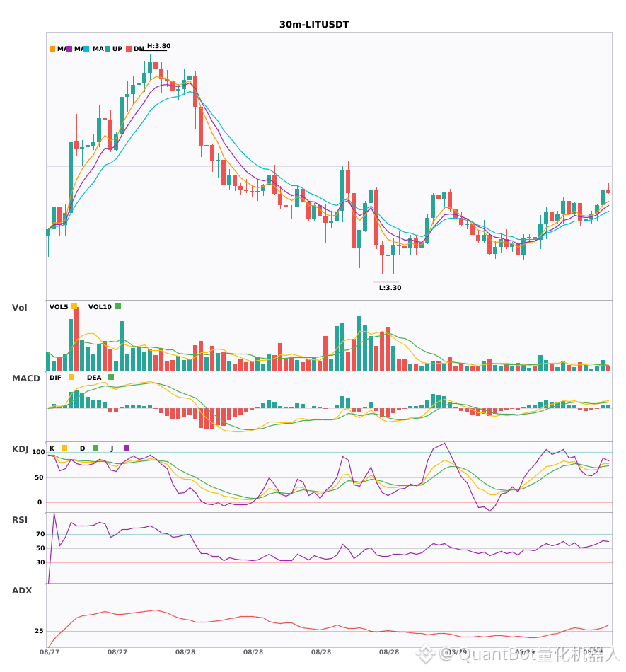Click the 50 axis value on KDJ

(39, 477)
